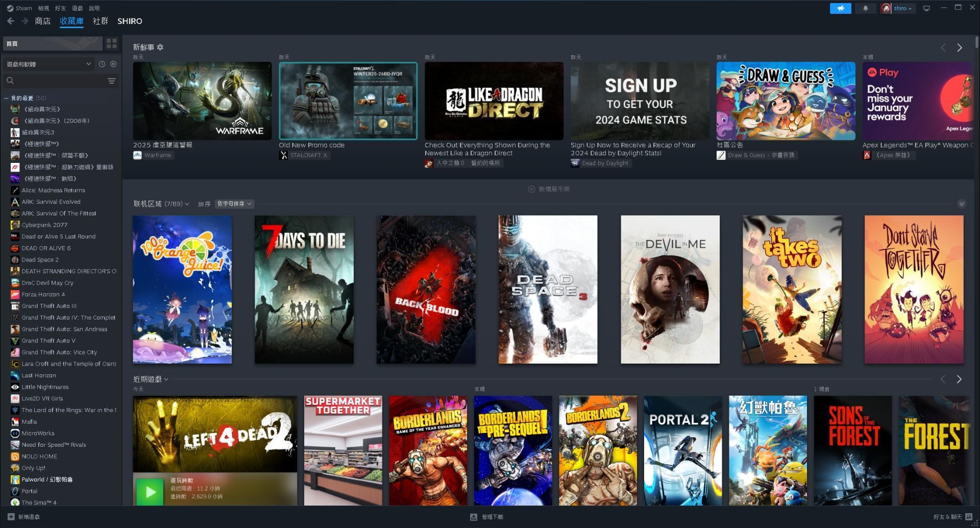Screen dimensions: 980x528
Task: Open the notifications bell
Action: pos(865,8)
